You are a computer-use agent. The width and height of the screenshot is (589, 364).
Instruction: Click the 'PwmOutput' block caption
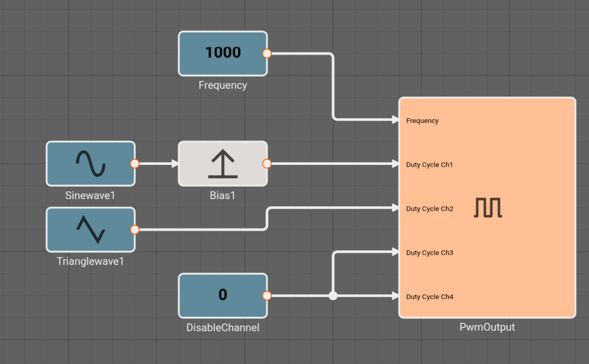(x=487, y=327)
